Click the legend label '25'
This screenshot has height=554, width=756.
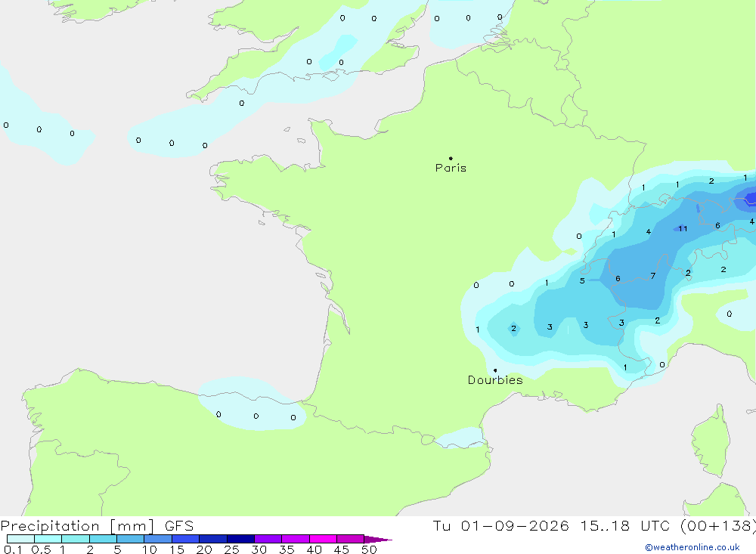pos(231,549)
